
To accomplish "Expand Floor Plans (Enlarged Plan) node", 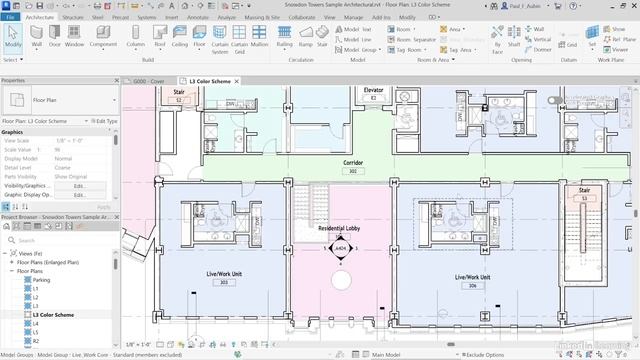I will pyautogui.click(x=12, y=262).
